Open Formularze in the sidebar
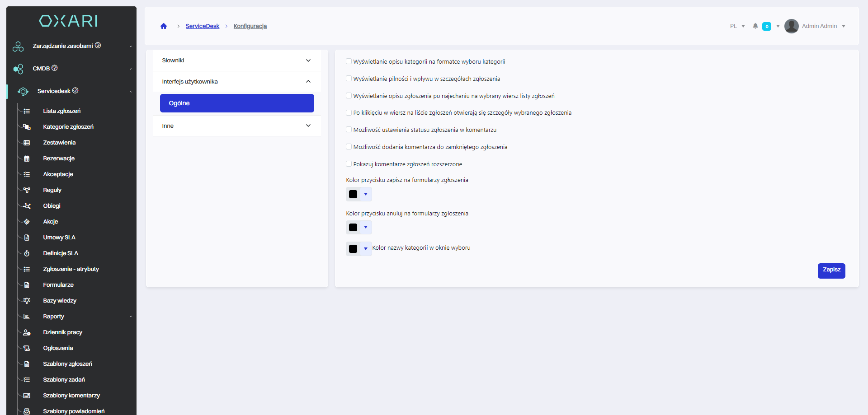The image size is (868, 415). point(58,285)
